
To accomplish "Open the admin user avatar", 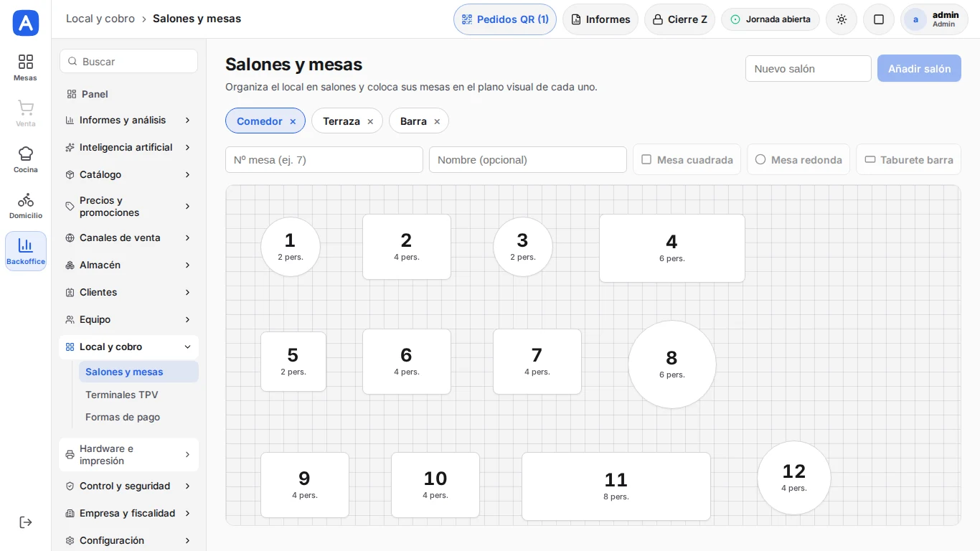I will [915, 19].
